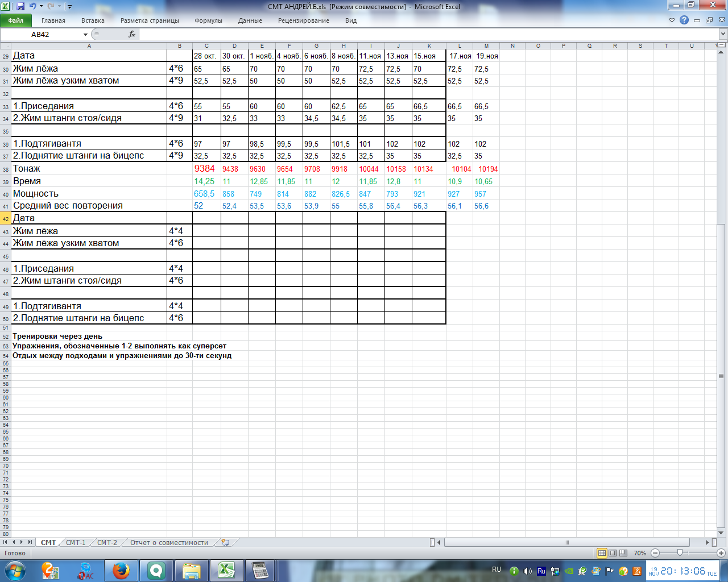Image resolution: width=728 pixels, height=582 pixels.
Task: Click the Undo arrow icon
Action: 32,7
